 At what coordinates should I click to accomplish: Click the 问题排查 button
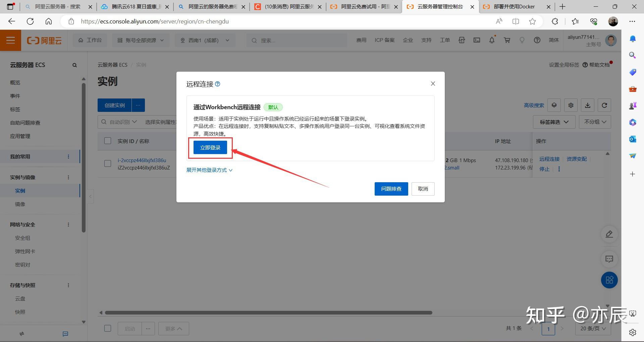[x=391, y=189]
